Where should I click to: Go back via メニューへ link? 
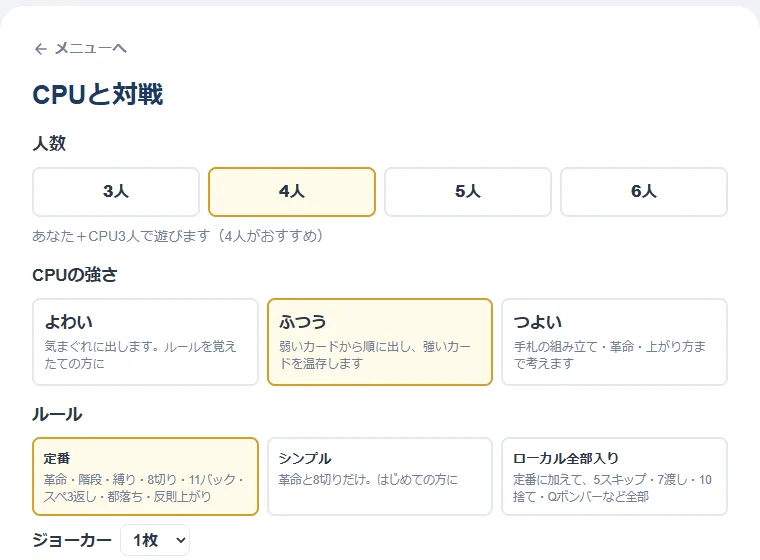(x=80, y=48)
